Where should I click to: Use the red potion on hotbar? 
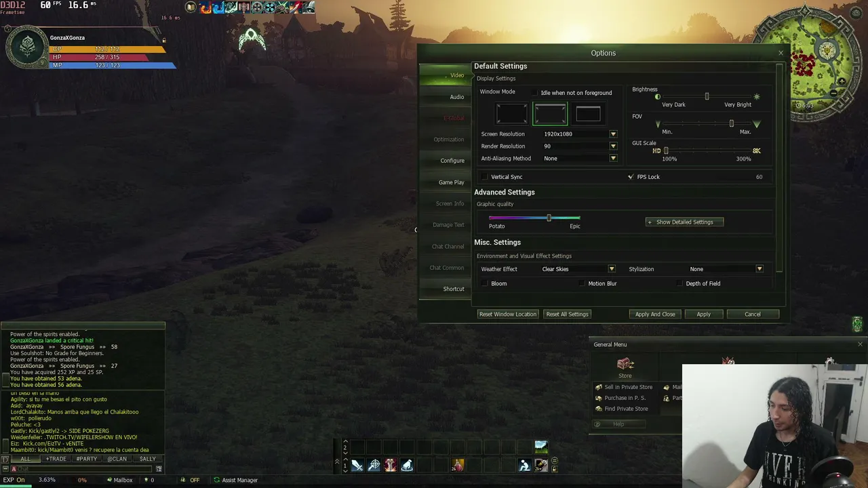tap(458, 465)
